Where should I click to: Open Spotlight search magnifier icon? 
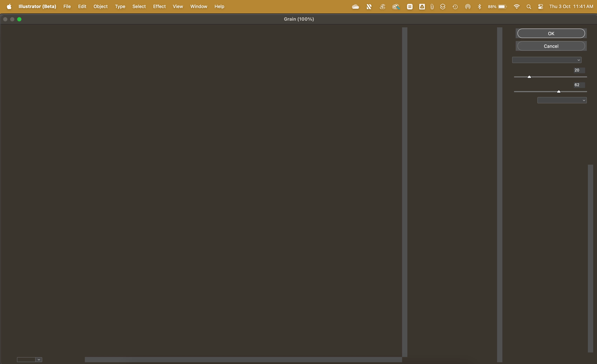point(529,6)
